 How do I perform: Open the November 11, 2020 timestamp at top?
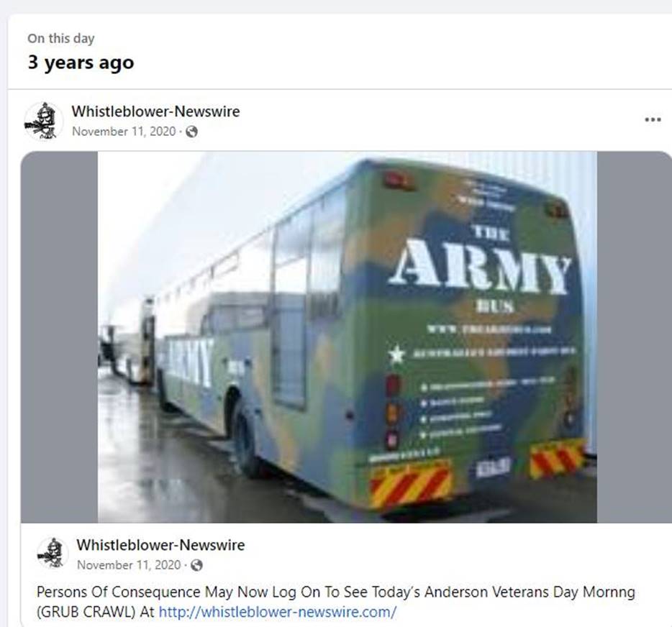124,132
